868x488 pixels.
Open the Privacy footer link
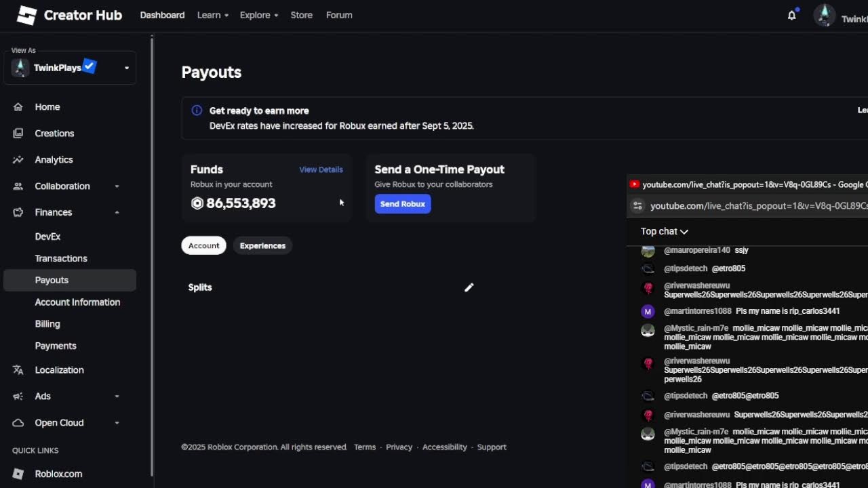[x=399, y=447]
